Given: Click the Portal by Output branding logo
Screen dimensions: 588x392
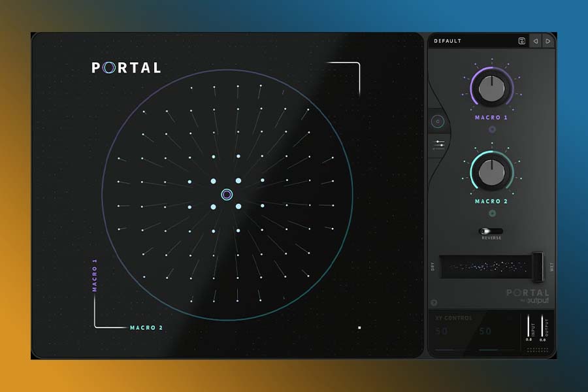Looking at the screenshot, I should point(528,296).
